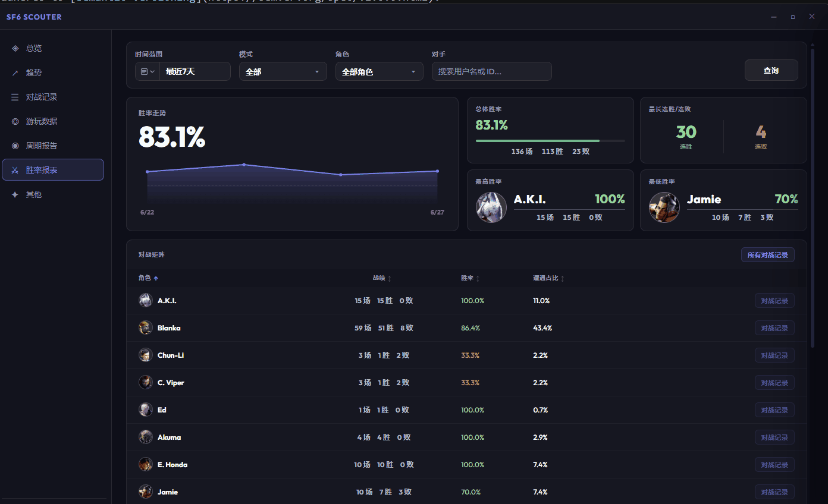Open 对战记录 for the A.K.I. row
The image size is (828, 504).
[774, 301]
